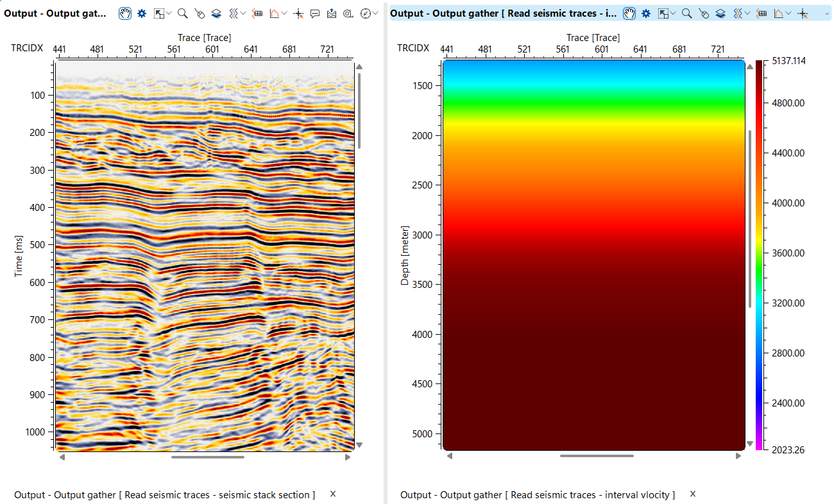The width and height of the screenshot is (834, 504).
Task: Select measuring tape tool in left panel
Action: pyautogui.click(x=348, y=13)
